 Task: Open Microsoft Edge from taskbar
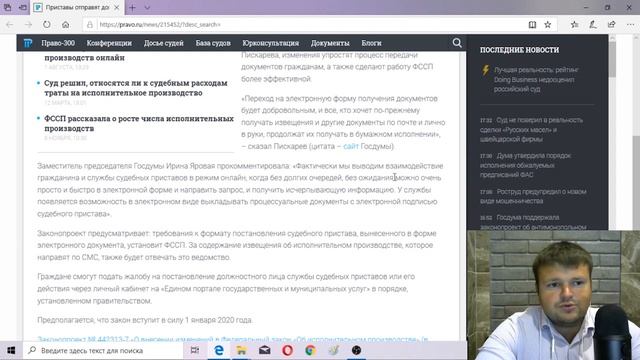coord(219,350)
